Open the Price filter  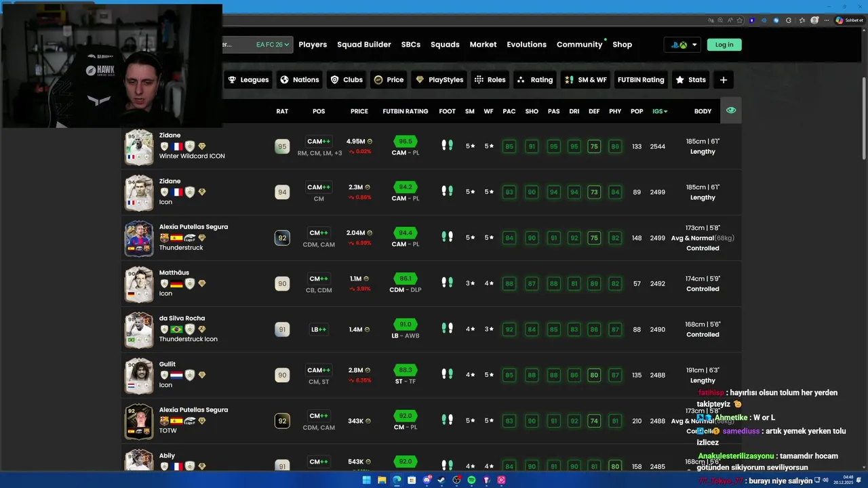389,80
